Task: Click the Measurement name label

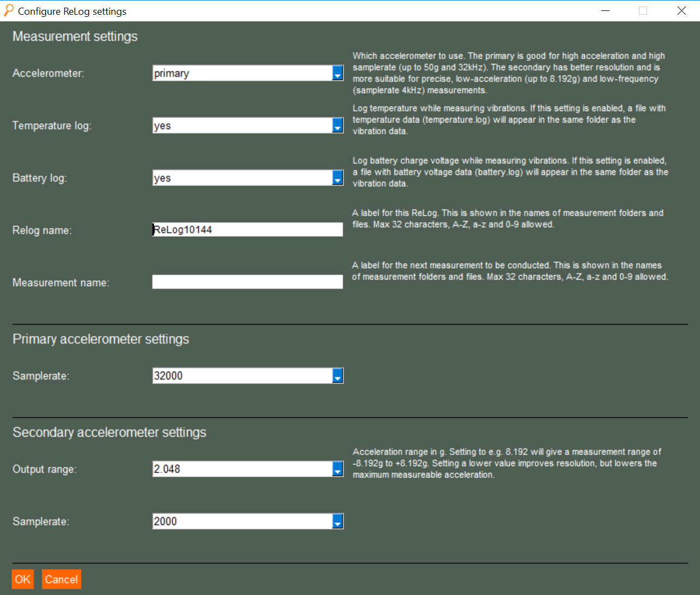Action: pos(61,283)
